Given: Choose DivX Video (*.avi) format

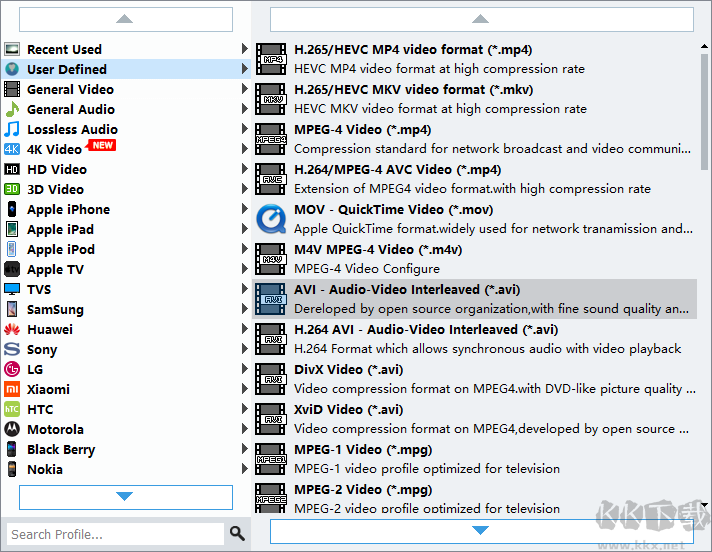Looking at the screenshot, I should 348,369.
